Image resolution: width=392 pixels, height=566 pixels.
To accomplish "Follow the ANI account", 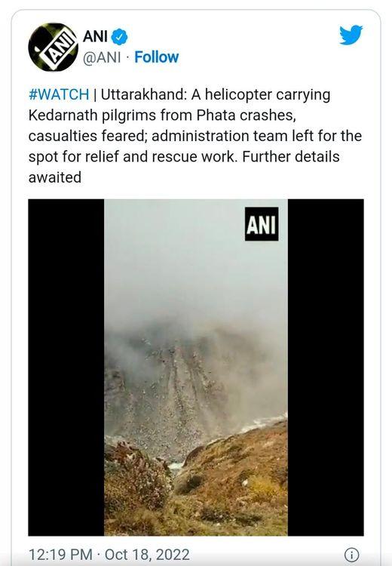I will pyautogui.click(x=156, y=57).
